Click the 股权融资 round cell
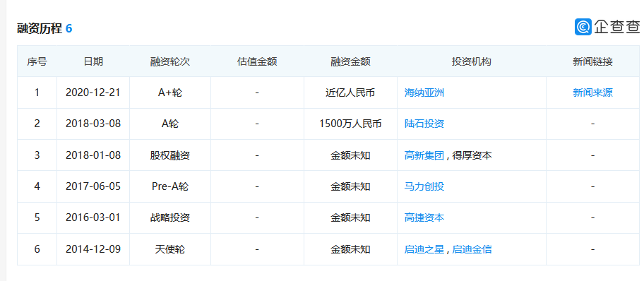Viewport: 644px width, 281px height. (170, 155)
